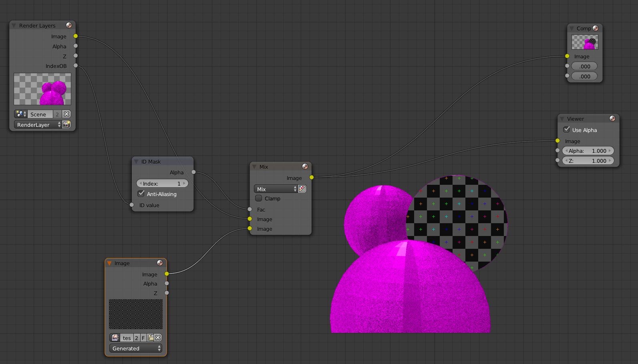The height and width of the screenshot is (364, 638).
Task: Click Render Layers preview thumbnail
Action: [42, 89]
